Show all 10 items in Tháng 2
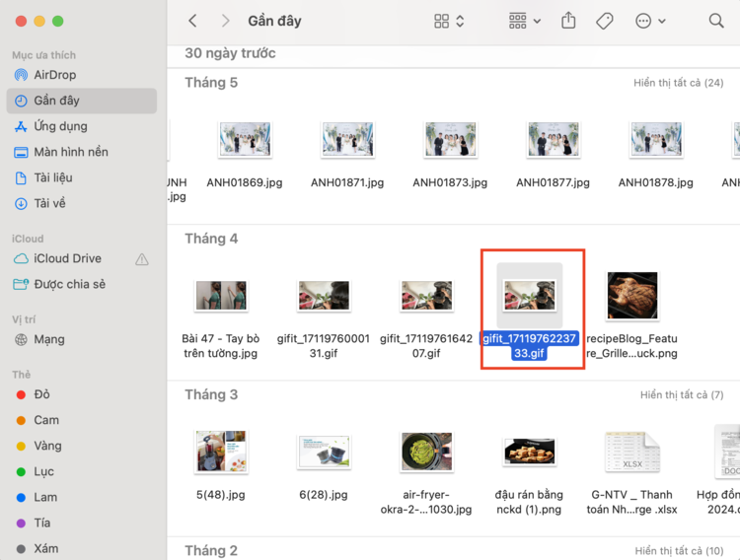The height and width of the screenshot is (560, 740). click(x=679, y=551)
